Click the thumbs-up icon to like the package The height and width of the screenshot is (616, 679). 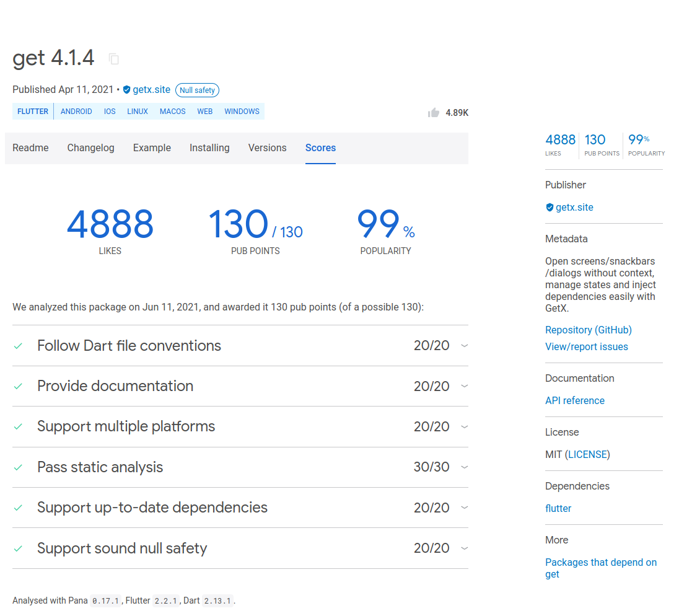[x=433, y=112]
